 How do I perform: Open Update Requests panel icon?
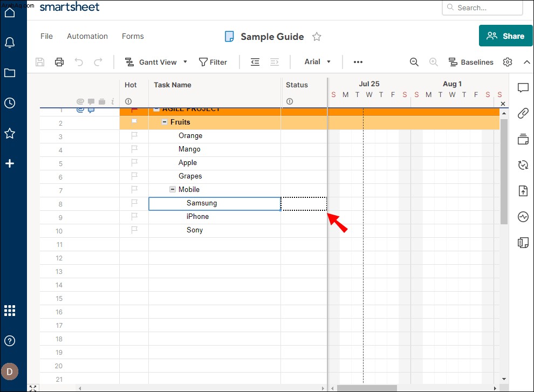[523, 165]
